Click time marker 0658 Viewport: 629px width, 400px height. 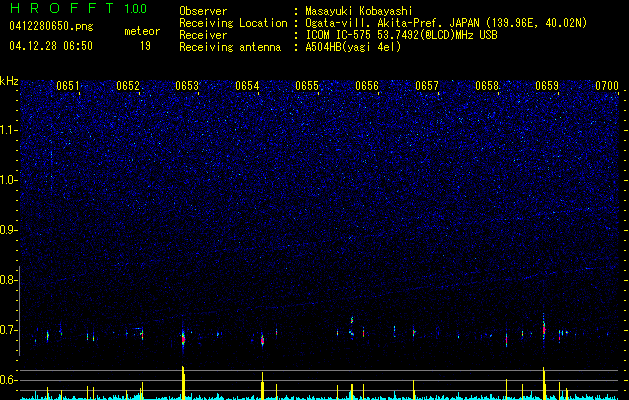pyautogui.click(x=487, y=86)
